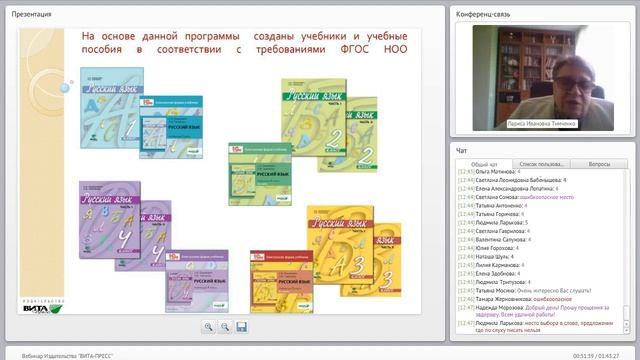The height and width of the screenshot is (360, 640).
Task: Click Наташа Шуль's chat message
Action: point(486,257)
